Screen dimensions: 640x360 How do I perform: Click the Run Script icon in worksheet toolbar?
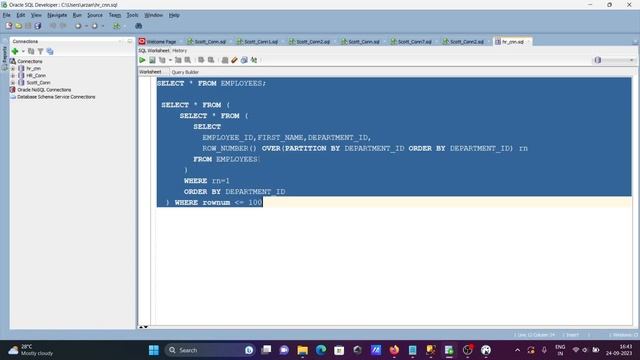152,60
